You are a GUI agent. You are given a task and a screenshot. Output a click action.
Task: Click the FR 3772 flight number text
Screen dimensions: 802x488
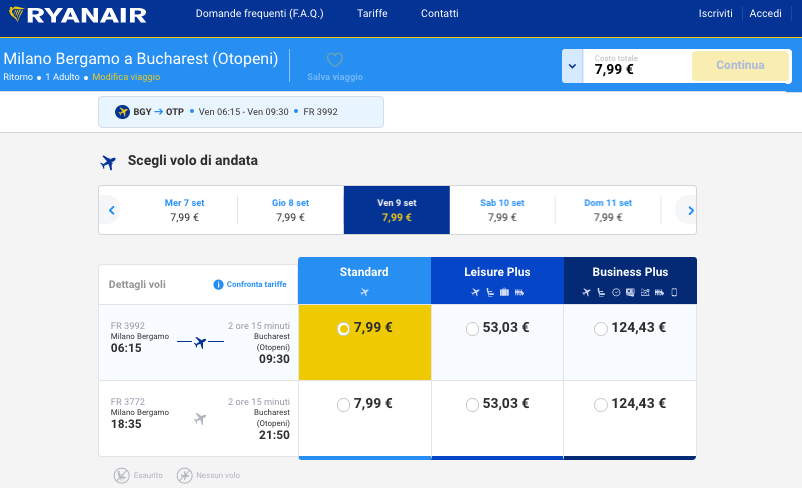128,402
